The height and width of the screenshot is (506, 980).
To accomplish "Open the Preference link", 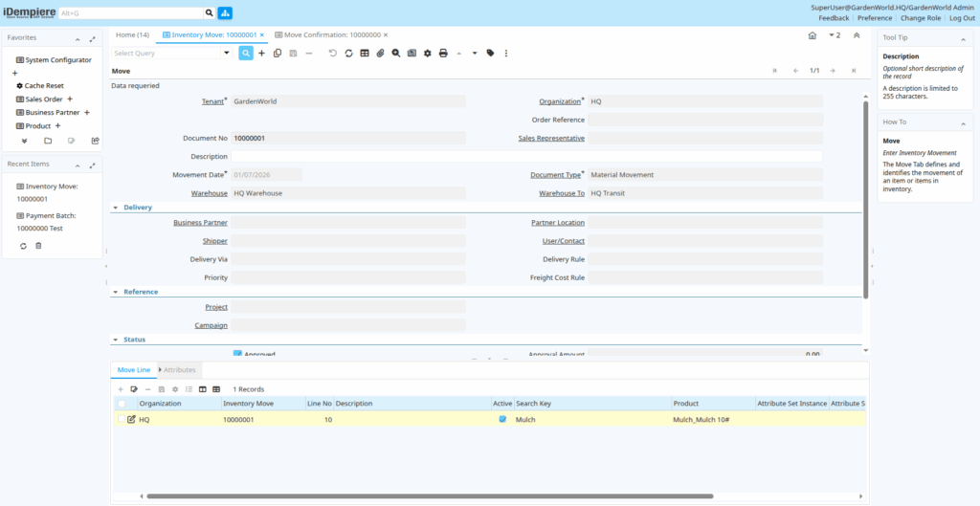I will click(x=875, y=18).
